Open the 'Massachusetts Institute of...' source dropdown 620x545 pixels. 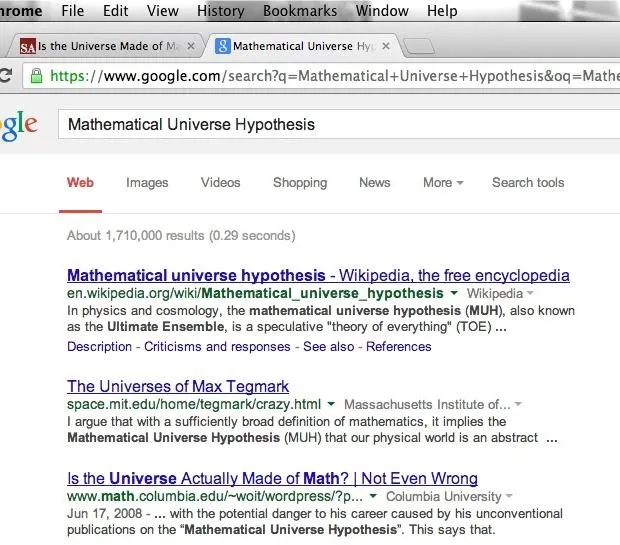tap(433, 404)
